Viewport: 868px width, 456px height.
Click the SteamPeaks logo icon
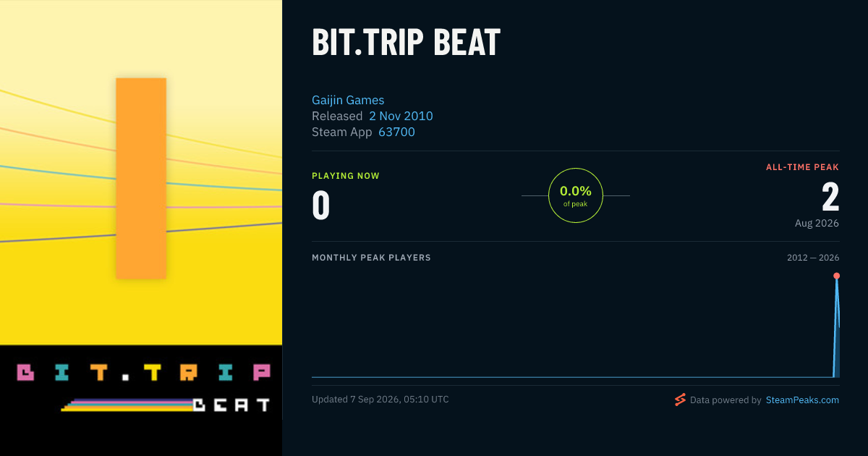point(679,400)
